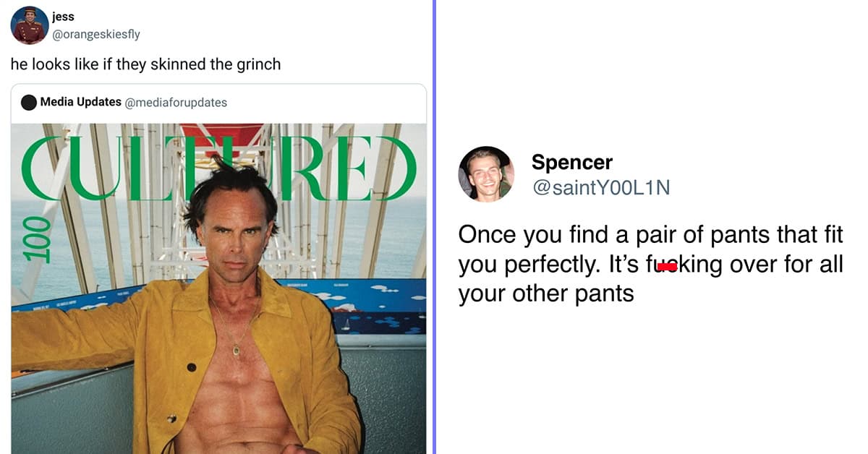The width and height of the screenshot is (868, 454).
Task: Open the Spencer display name
Action: click(x=572, y=162)
